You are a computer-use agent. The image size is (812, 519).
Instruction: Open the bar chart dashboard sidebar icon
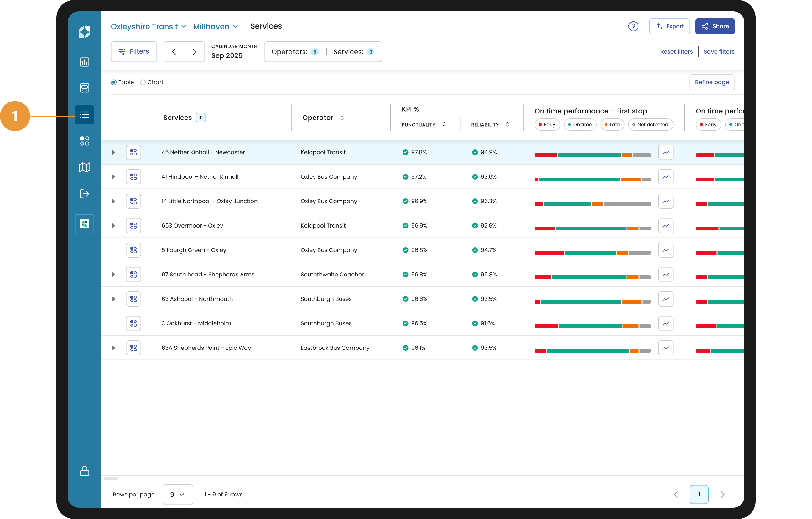(x=84, y=62)
